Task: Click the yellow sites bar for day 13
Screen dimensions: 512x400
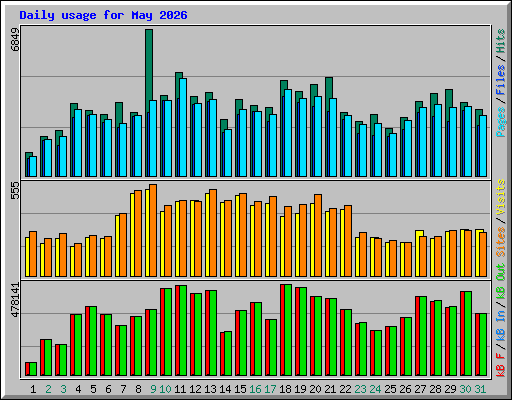Action: tap(207, 235)
